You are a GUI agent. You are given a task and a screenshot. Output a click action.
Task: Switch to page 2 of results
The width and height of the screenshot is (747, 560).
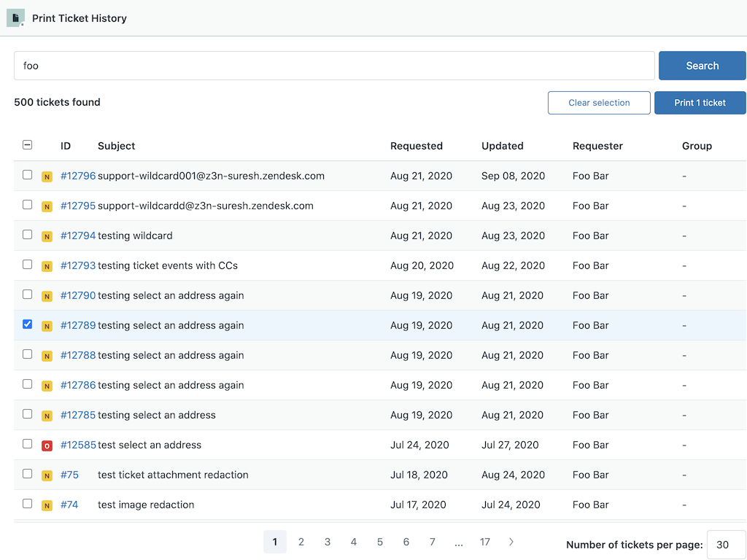tap(301, 542)
